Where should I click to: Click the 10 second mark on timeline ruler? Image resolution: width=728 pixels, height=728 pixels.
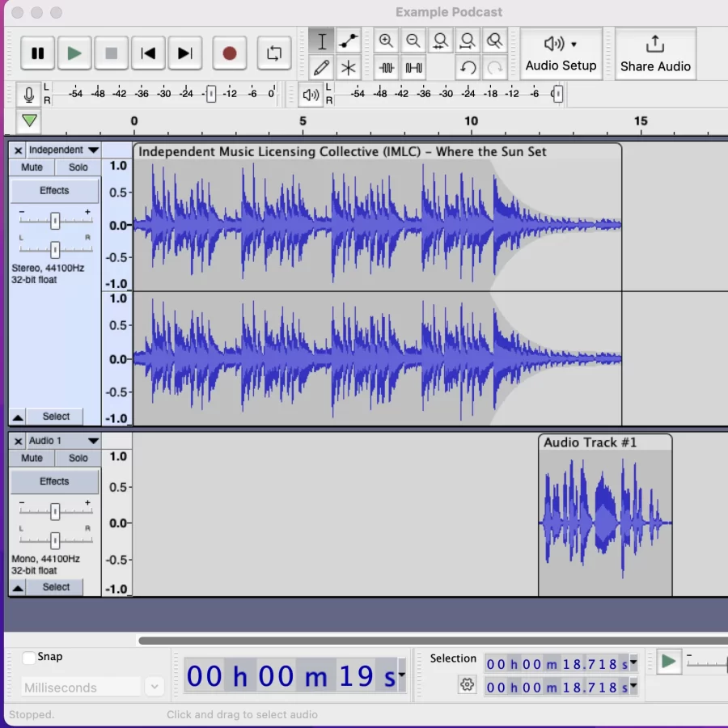click(x=472, y=121)
